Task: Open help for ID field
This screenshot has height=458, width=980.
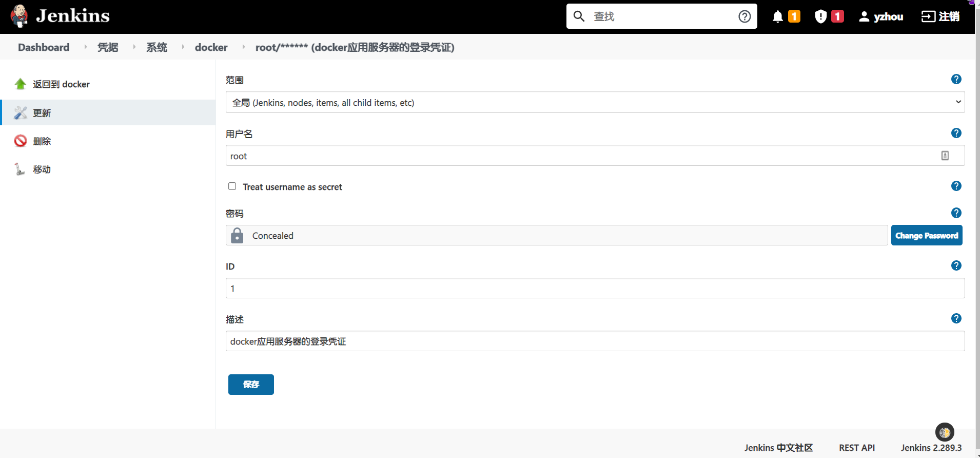Action: 956,265
